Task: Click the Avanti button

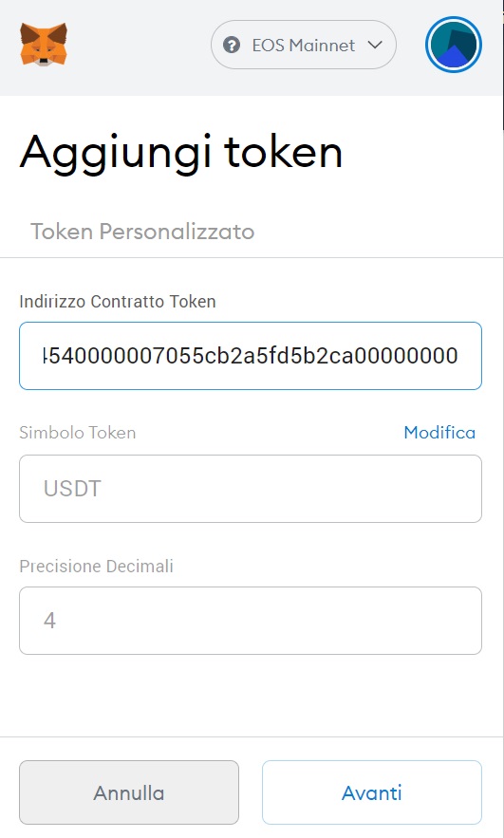Action: point(372,792)
